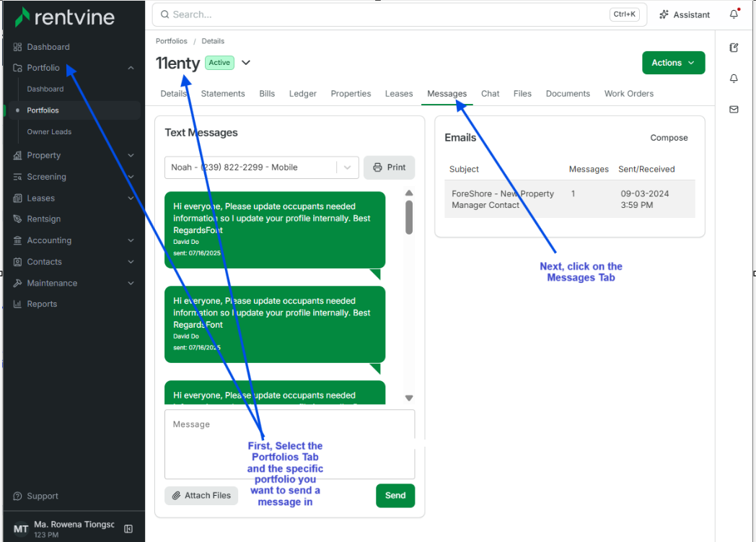Switch to the Leases tab

tap(399, 94)
